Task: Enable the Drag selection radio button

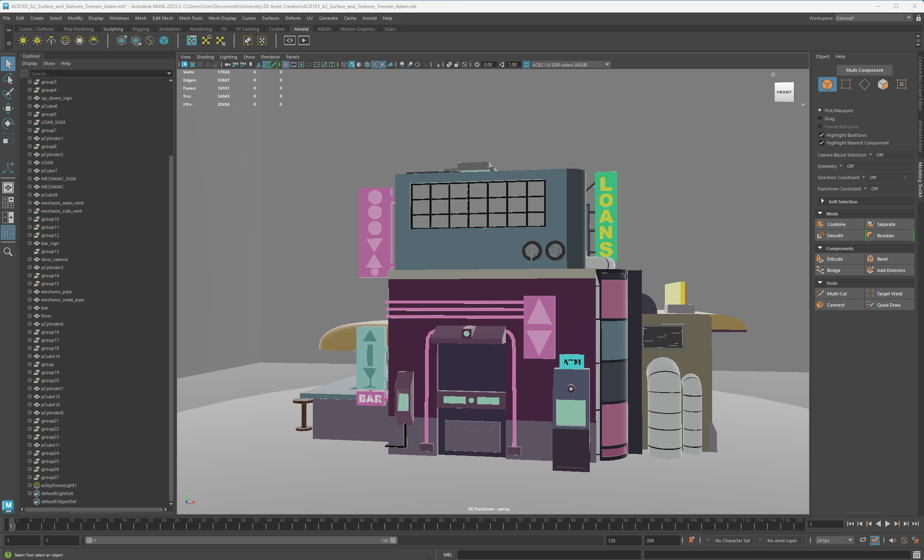Action: pyautogui.click(x=820, y=118)
